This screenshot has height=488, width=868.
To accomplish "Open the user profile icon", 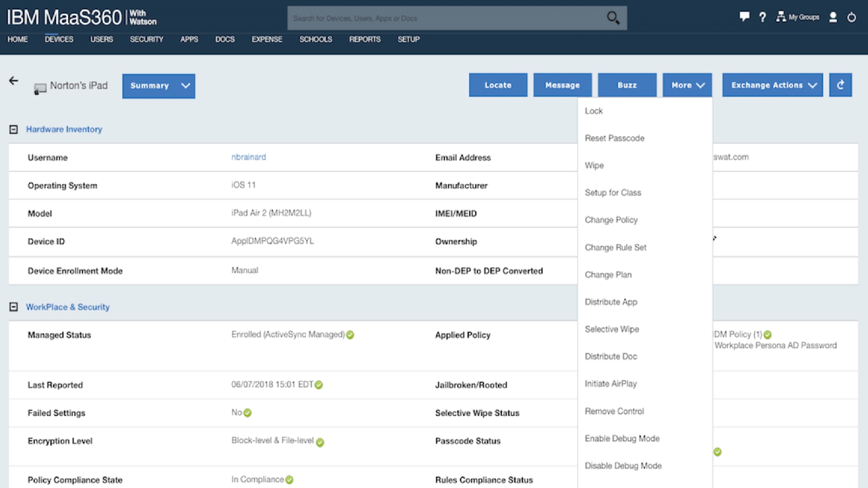I will point(833,17).
